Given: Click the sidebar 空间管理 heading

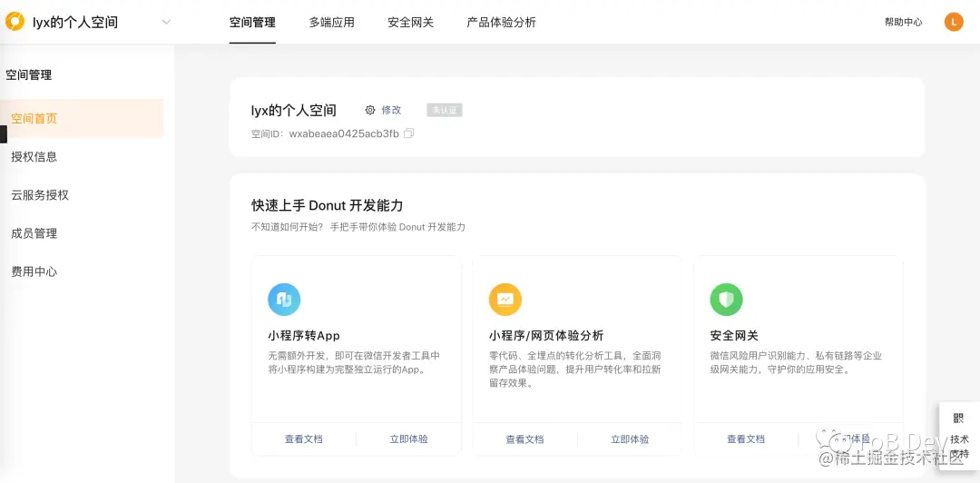Looking at the screenshot, I should 29,75.
